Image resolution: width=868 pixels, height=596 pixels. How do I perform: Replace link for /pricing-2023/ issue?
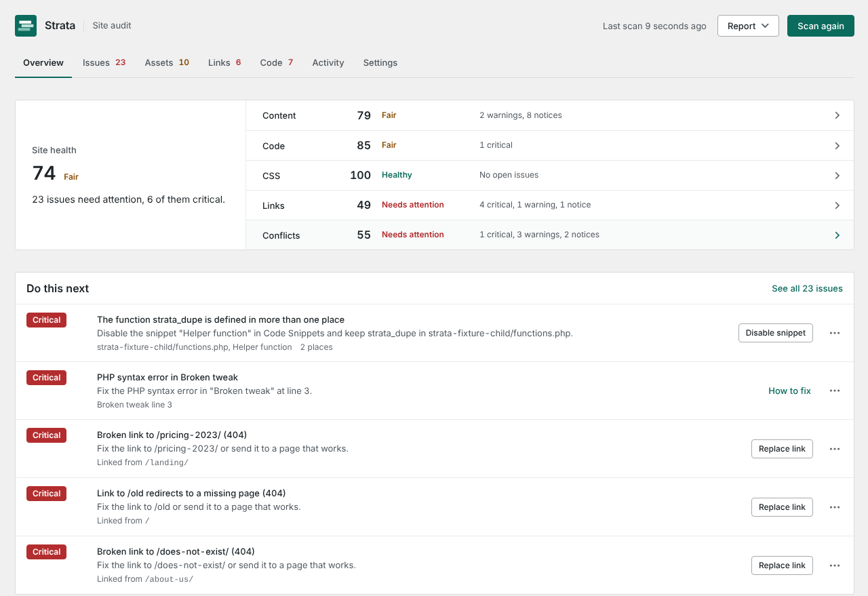point(782,449)
